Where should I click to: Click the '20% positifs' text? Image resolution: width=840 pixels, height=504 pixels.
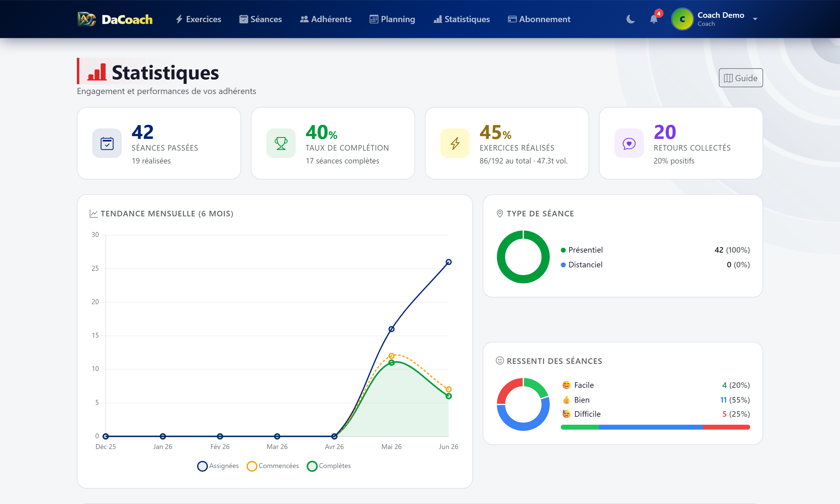[674, 161]
